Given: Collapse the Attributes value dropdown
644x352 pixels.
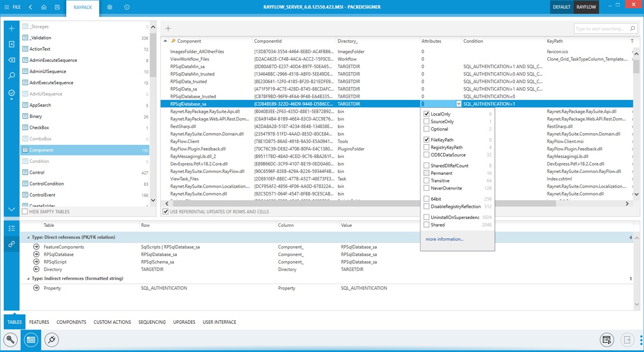Looking at the screenshot, I should pyautogui.click(x=458, y=104).
